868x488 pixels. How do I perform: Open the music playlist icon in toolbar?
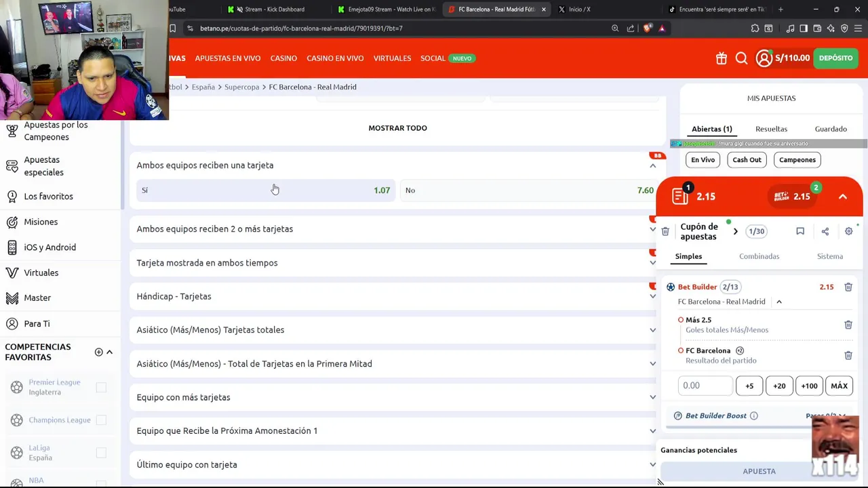(790, 28)
